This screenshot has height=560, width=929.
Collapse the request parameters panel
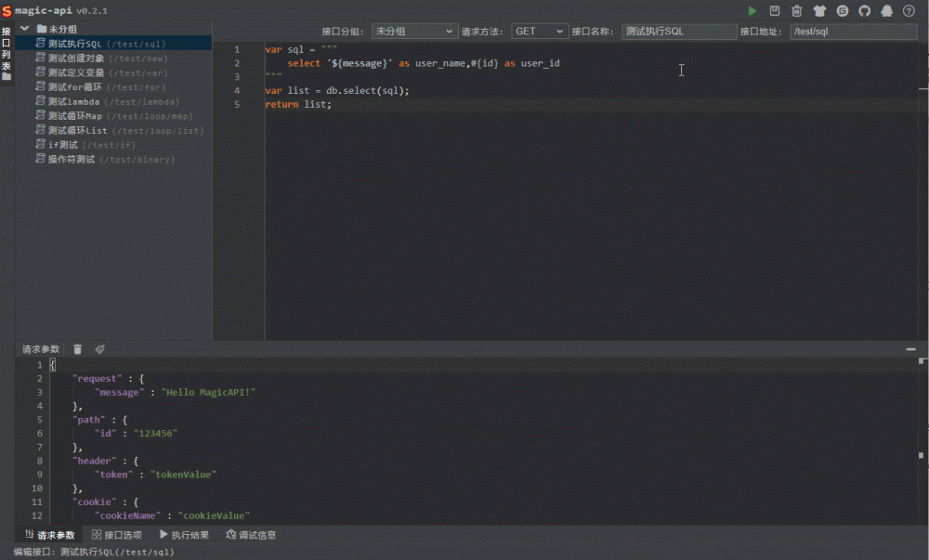tap(911, 348)
